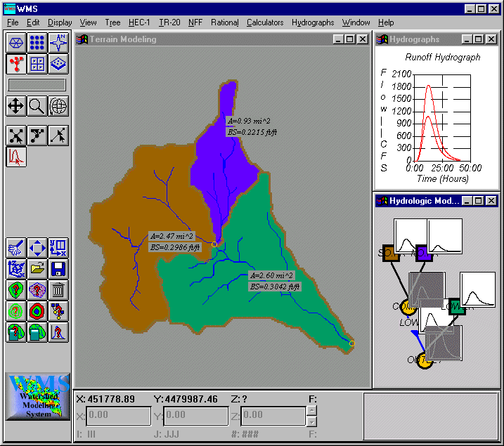Screen dimensions: 504x446
Task: Click the green LOWER basin node
Action: pyautogui.click(x=455, y=306)
